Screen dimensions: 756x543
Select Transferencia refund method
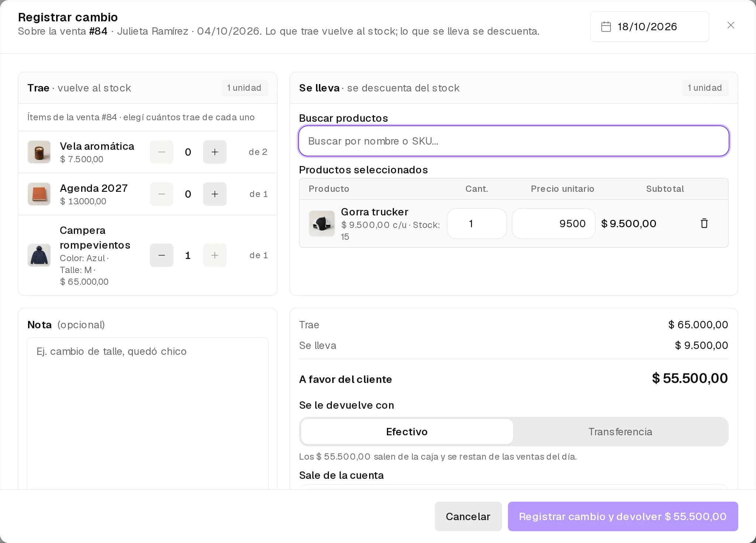tap(620, 432)
